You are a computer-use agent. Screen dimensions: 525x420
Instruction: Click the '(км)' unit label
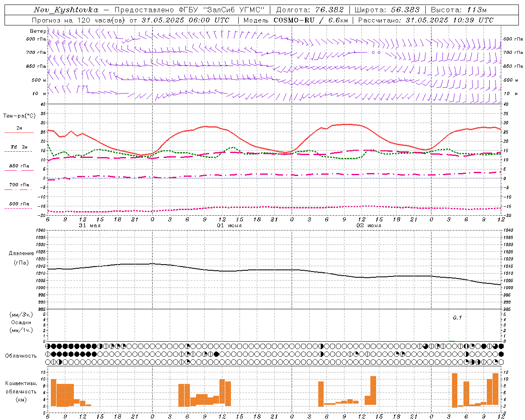click(x=21, y=399)
